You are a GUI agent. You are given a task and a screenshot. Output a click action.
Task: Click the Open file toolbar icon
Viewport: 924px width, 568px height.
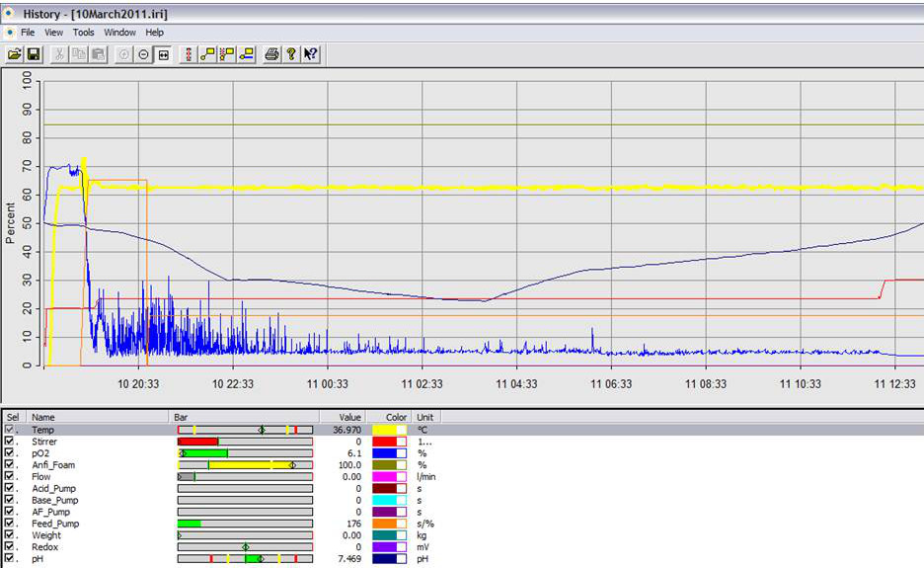pyautogui.click(x=15, y=54)
